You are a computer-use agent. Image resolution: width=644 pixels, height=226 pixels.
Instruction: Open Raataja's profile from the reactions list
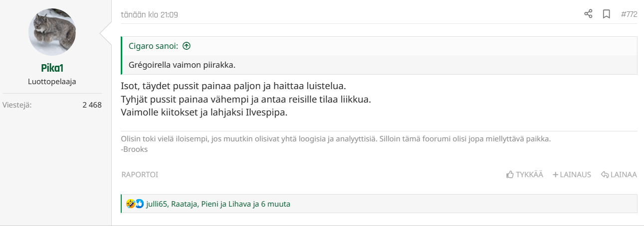[x=184, y=204]
